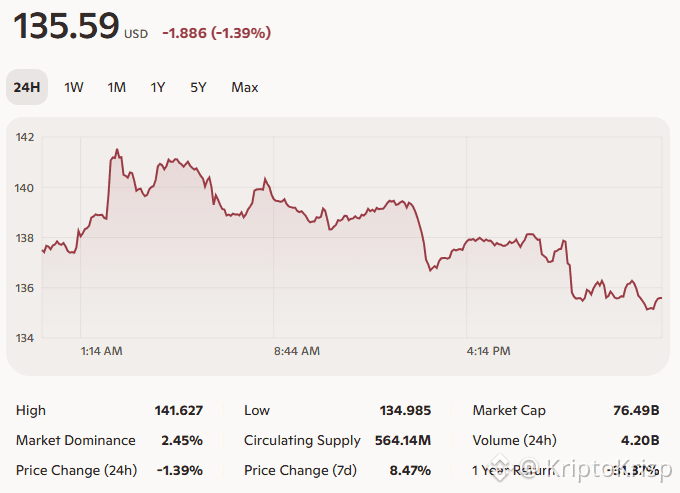Image resolution: width=680 pixels, height=493 pixels.
Task: Switch to the 1W time range
Action: tap(74, 87)
